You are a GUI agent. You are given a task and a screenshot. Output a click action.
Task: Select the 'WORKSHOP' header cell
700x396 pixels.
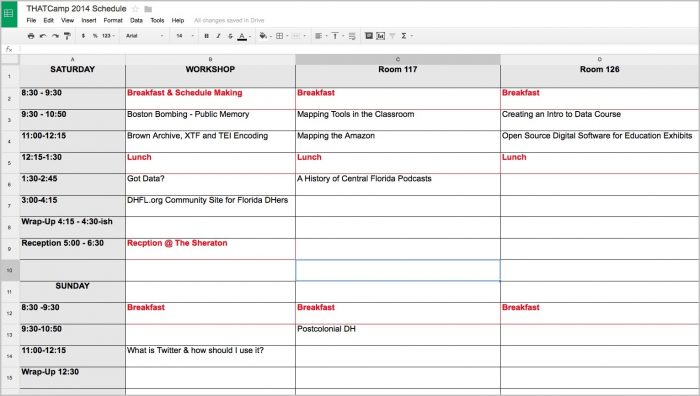click(210, 76)
